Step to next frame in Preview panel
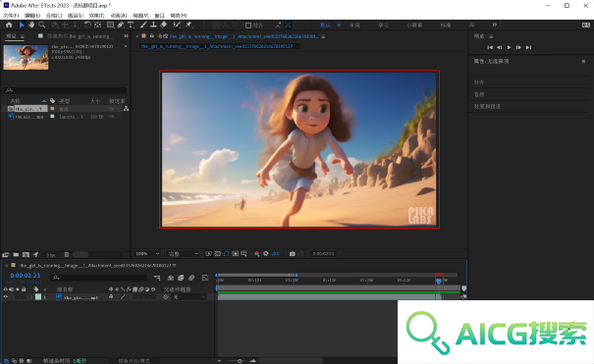Viewport: 594px width, 364px height. click(518, 47)
